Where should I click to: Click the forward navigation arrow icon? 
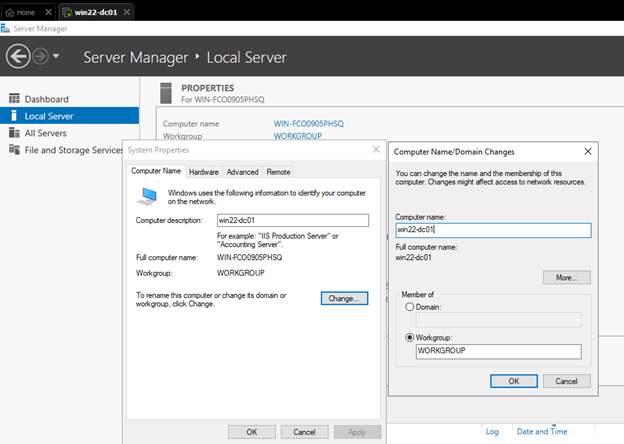tap(40, 56)
